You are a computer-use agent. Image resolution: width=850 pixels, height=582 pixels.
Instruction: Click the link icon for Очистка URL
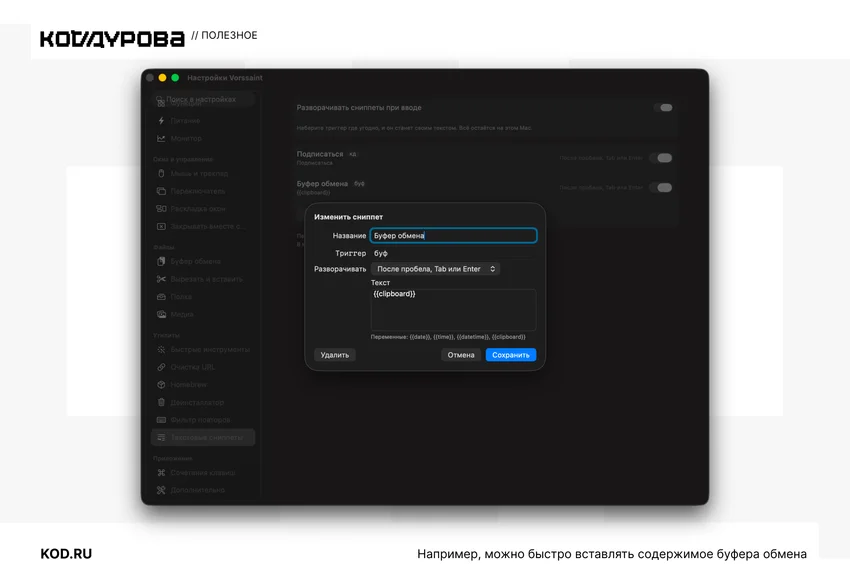(161, 367)
